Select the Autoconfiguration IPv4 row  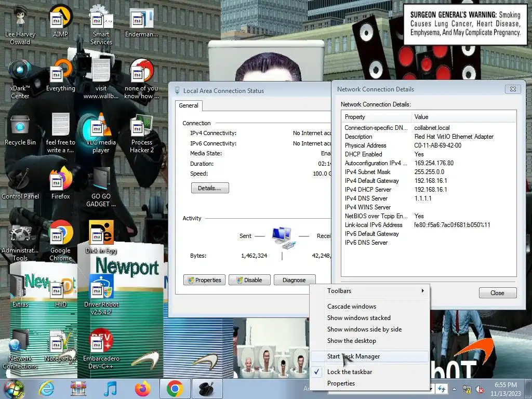(x=429, y=163)
